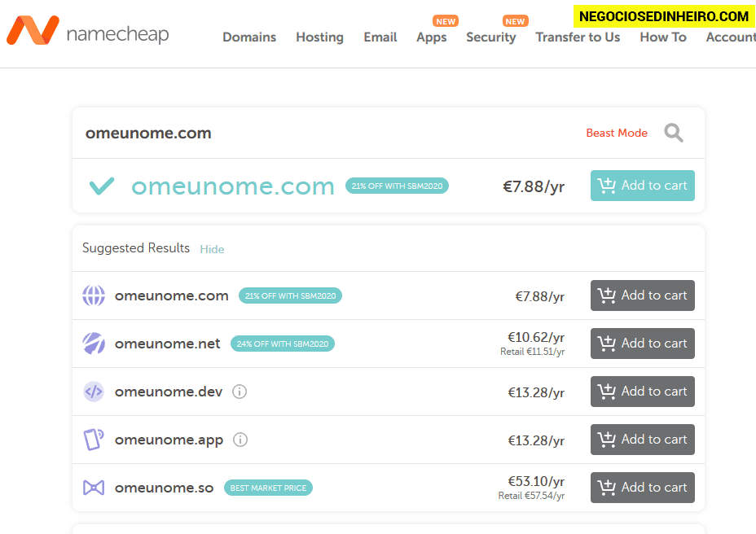The height and width of the screenshot is (534, 756).
Task: Click 24% OFF WITH SBM2020 badge
Action: coord(283,344)
